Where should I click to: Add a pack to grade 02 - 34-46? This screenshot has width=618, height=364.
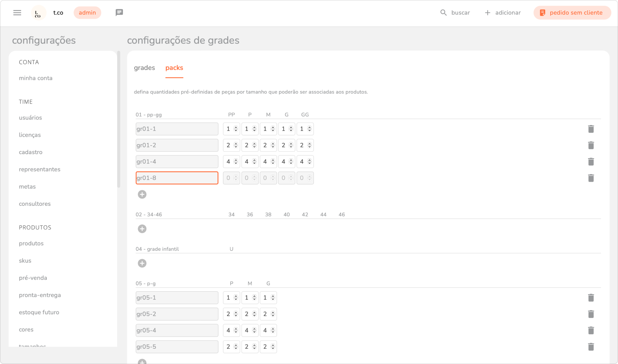142,229
